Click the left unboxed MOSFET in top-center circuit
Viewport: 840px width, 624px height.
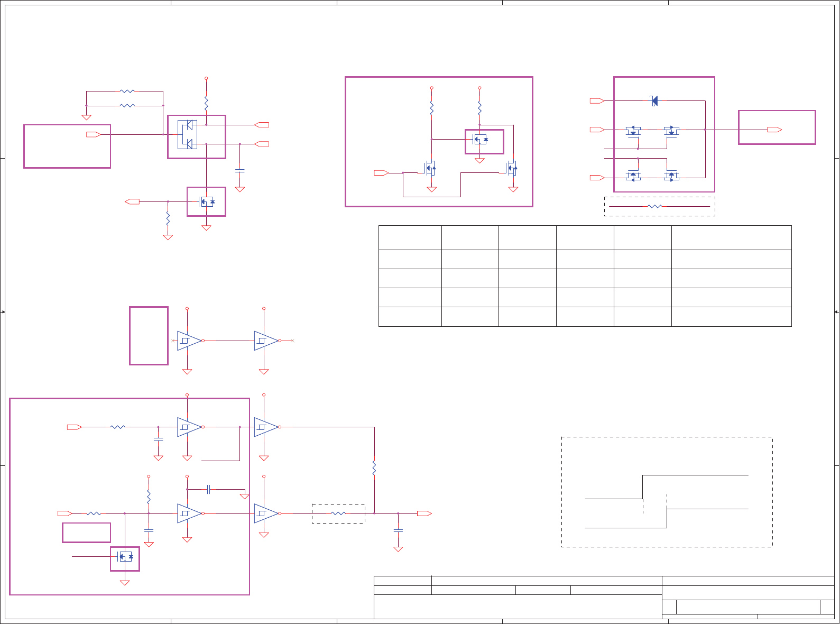click(431, 169)
